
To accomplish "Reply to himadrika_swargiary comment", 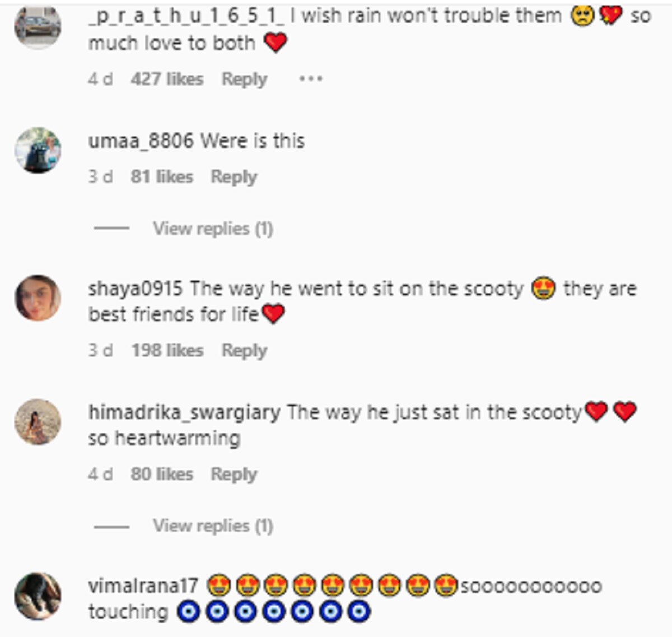I will (x=234, y=475).
